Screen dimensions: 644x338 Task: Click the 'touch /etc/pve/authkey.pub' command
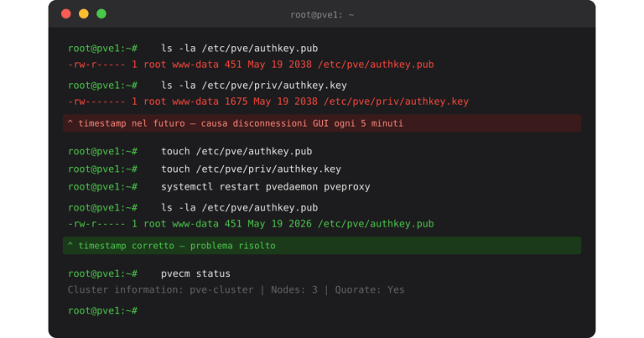click(x=236, y=151)
